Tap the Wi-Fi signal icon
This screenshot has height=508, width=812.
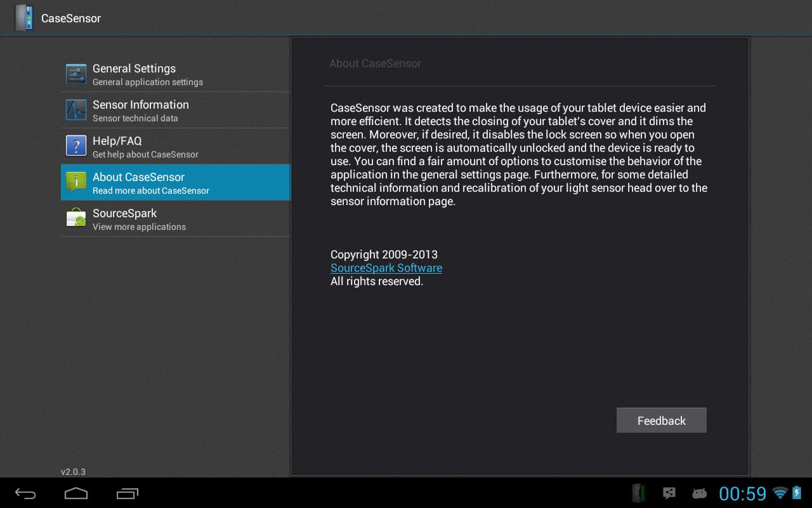tap(780, 493)
